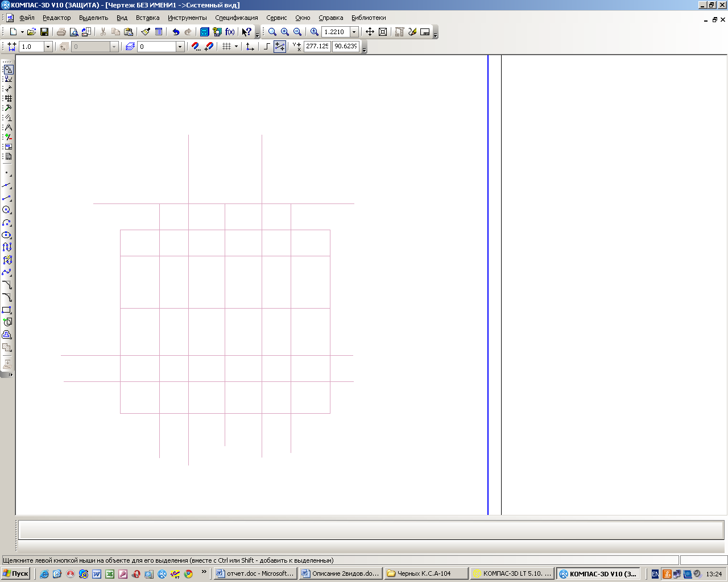
Task: Open the Редактор menu
Action: point(57,18)
